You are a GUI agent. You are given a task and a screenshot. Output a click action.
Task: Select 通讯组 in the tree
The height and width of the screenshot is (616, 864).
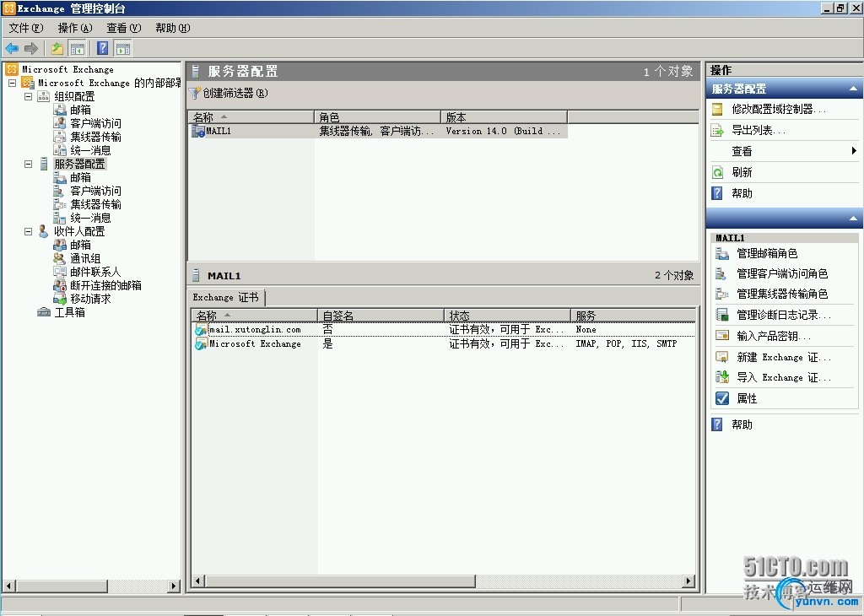pos(85,258)
